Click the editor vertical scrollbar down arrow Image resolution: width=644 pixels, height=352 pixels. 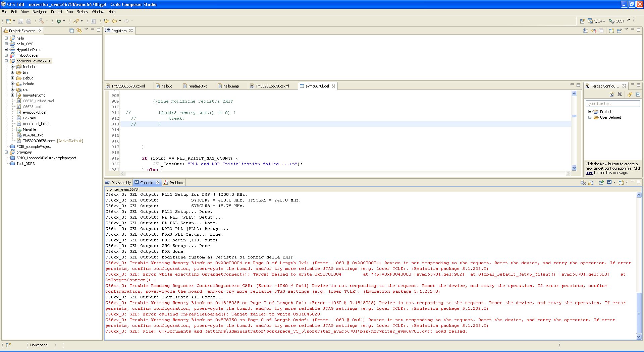pos(574,168)
